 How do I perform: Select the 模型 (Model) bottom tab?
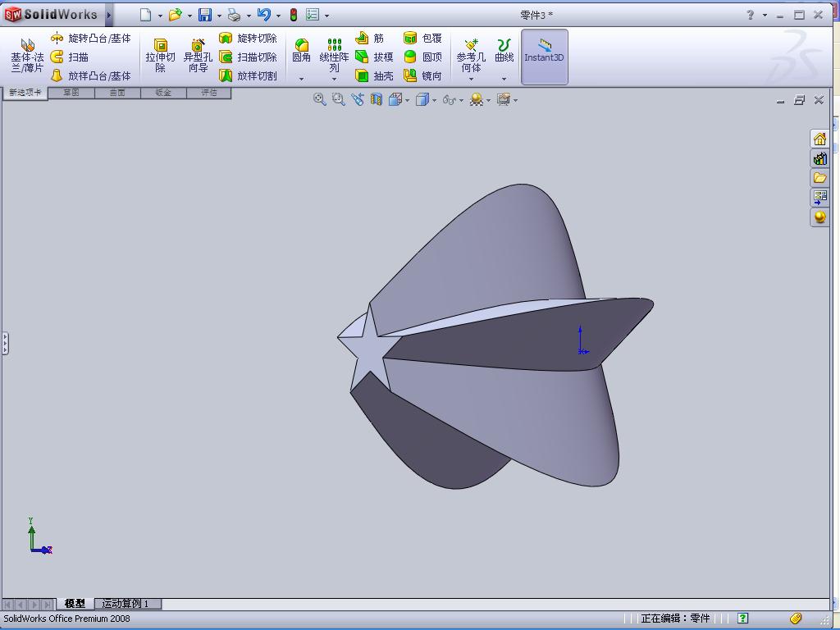click(75, 603)
